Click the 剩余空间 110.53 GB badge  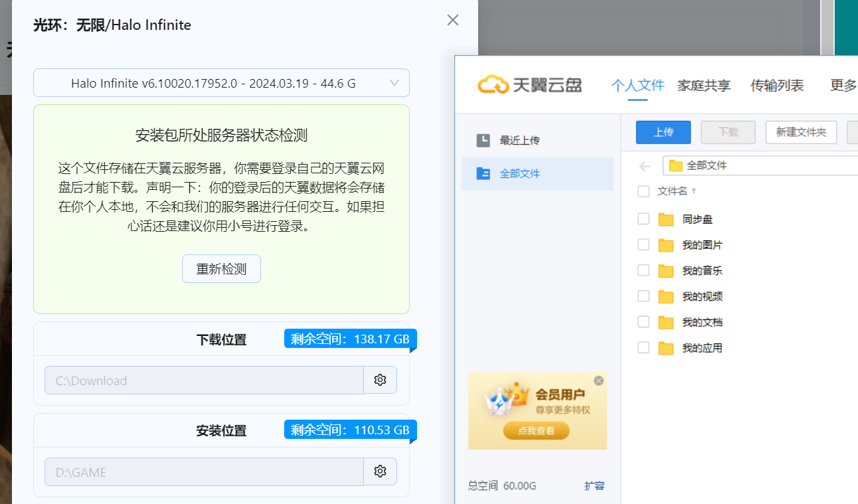pyautogui.click(x=350, y=430)
